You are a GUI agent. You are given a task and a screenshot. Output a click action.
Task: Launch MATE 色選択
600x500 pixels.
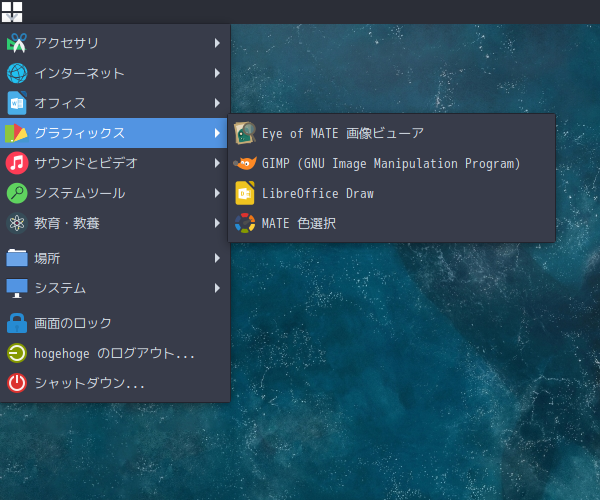(391, 223)
